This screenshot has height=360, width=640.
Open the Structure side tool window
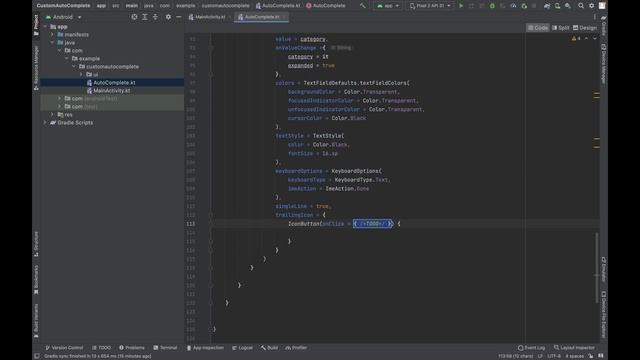36,244
